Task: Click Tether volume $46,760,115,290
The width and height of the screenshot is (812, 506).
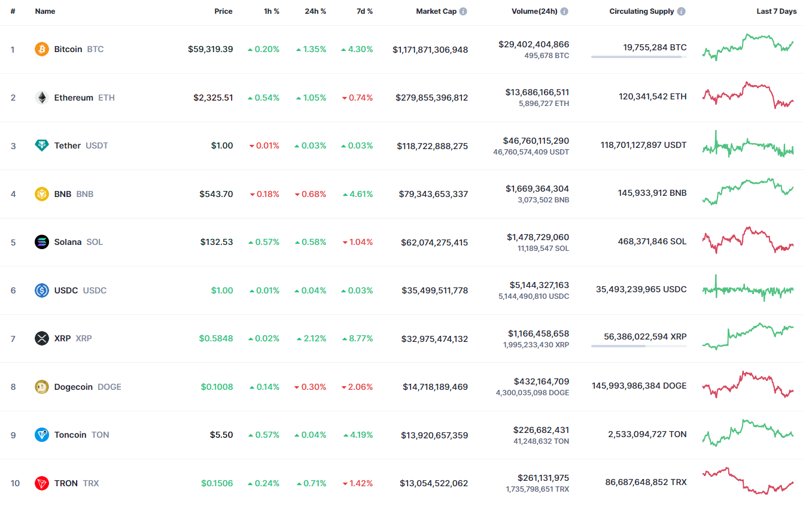Action: [536, 141]
